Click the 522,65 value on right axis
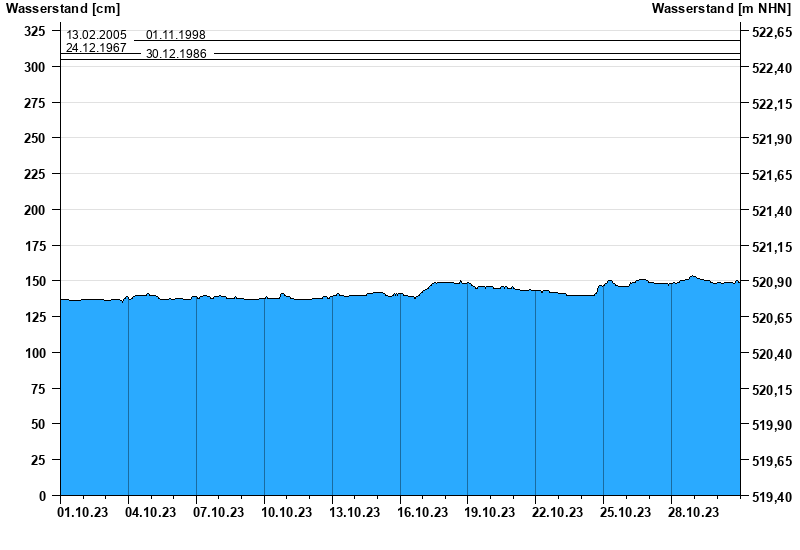This screenshot has height=550, width=800. 771,32
